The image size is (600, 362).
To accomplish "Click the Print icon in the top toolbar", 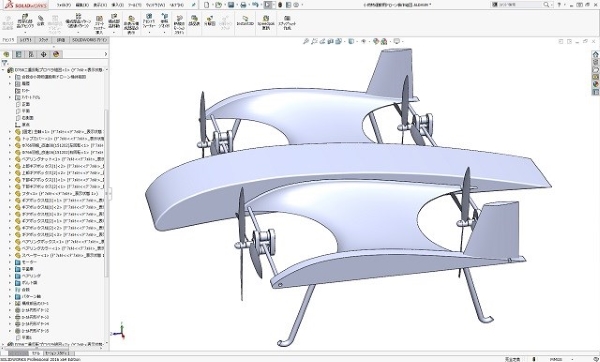I will coord(243,5).
